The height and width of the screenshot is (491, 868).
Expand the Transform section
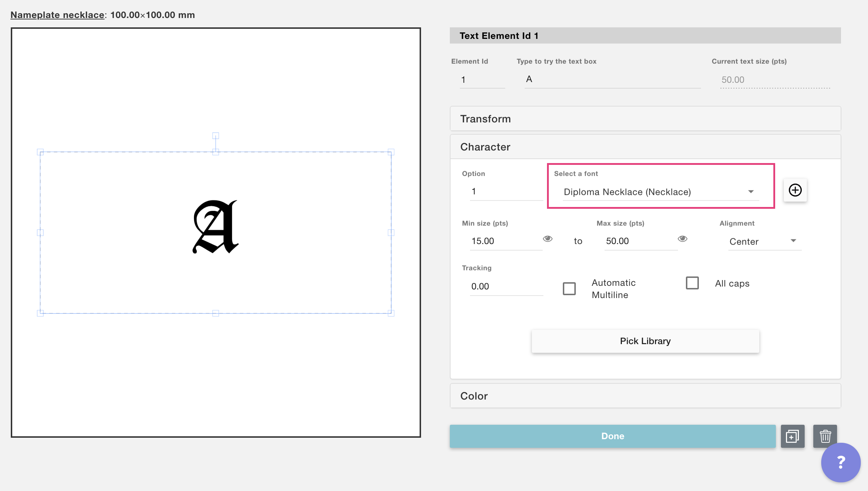(645, 119)
